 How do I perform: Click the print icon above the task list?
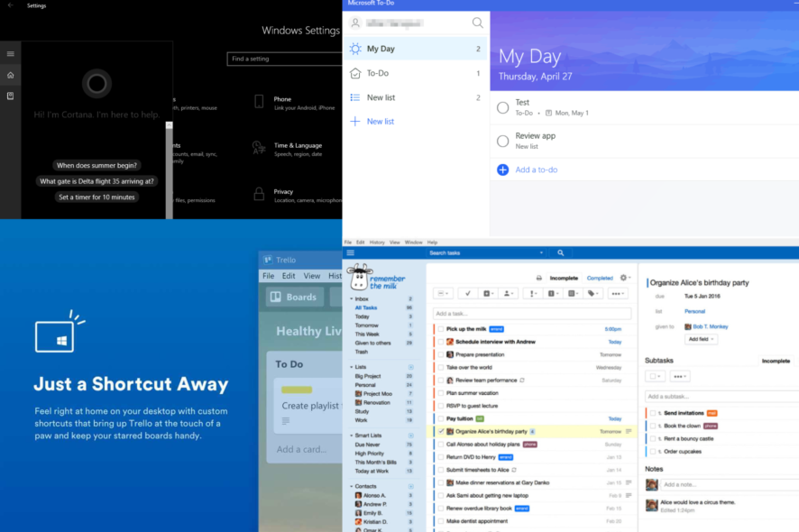click(x=538, y=279)
